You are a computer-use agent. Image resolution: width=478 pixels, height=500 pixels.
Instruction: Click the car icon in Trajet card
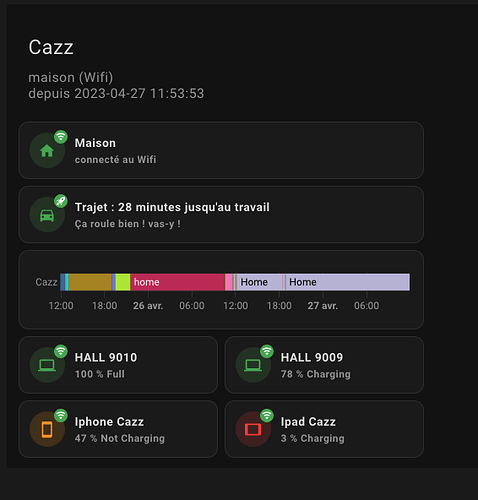47,215
